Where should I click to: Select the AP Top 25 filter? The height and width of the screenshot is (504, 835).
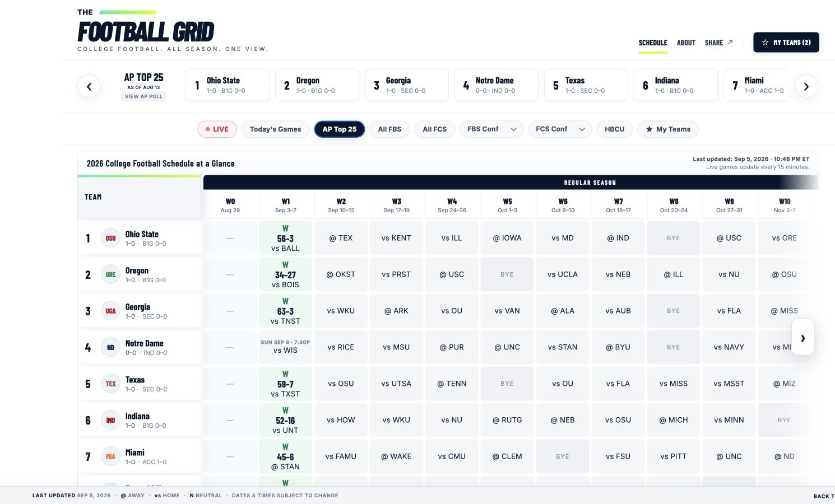point(340,129)
